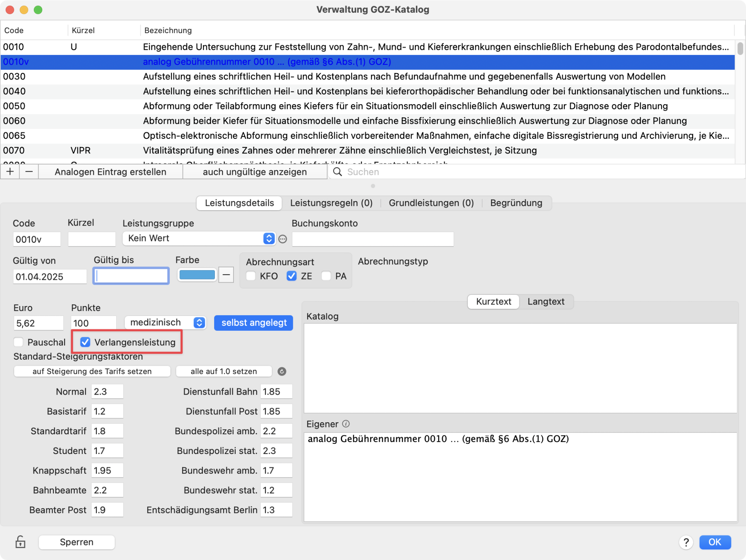Click the catalog list scrollbar thumb
The image size is (746, 560).
coord(740,48)
